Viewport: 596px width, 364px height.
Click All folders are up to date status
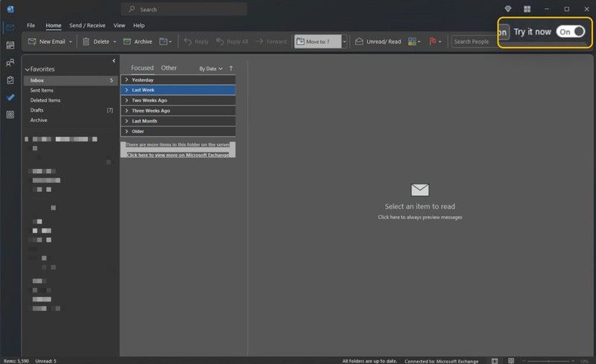click(370, 361)
